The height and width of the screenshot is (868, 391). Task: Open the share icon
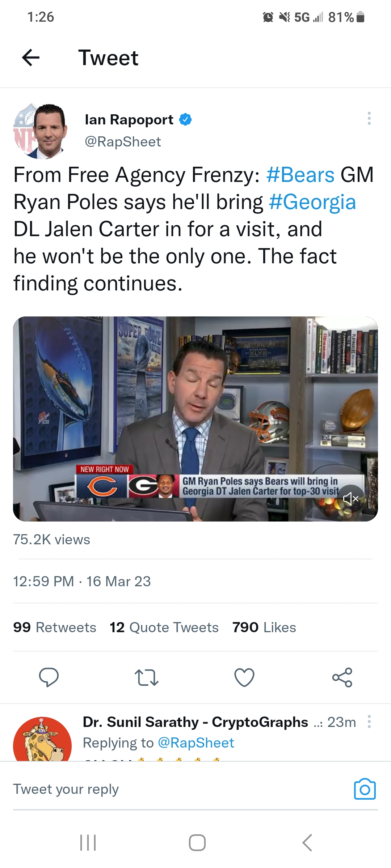(x=342, y=677)
